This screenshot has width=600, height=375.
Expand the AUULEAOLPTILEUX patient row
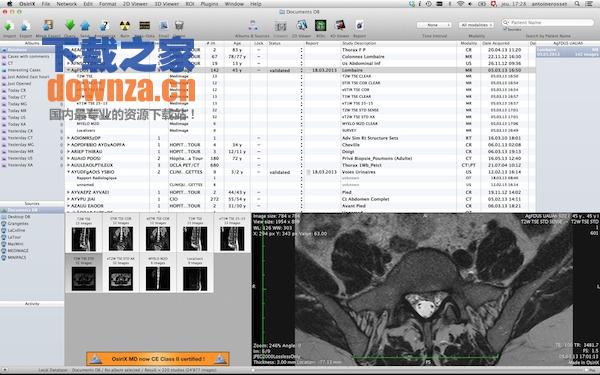tap(68, 165)
